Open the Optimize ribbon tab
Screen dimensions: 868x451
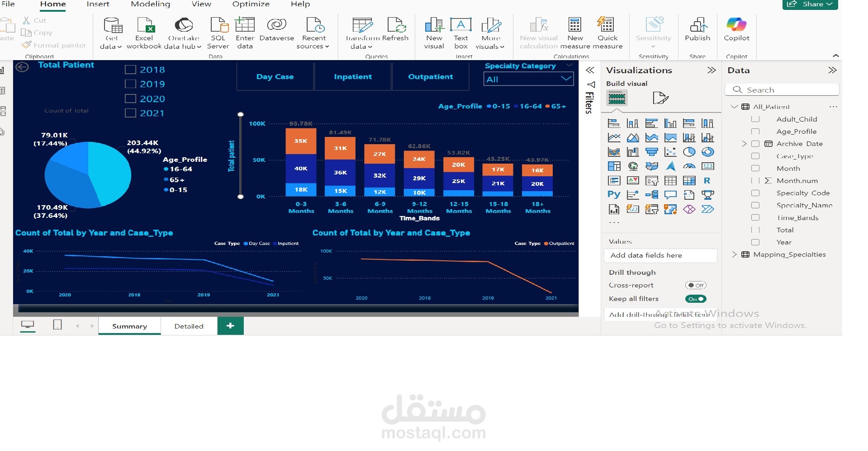[x=251, y=4]
